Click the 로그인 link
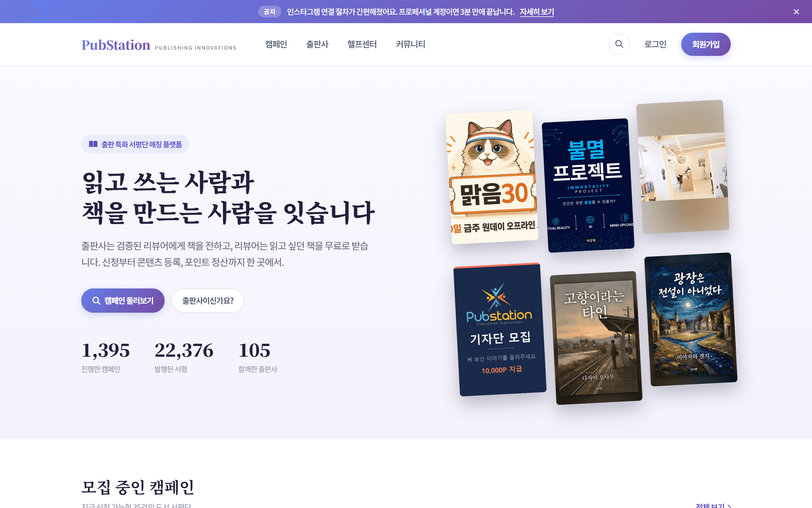The width and height of the screenshot is (812, 508). [x=655, y=44]
